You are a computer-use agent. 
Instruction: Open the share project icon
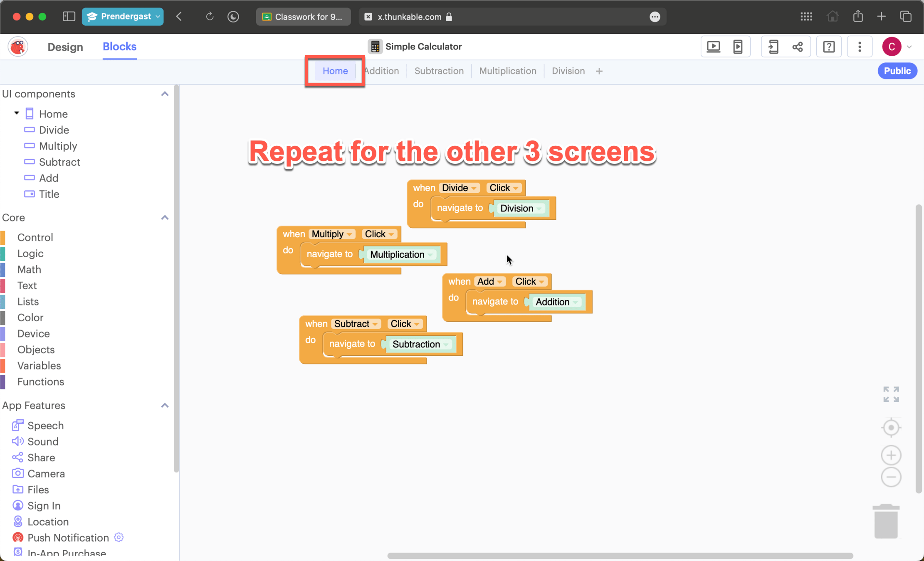(x=798, y=47)
